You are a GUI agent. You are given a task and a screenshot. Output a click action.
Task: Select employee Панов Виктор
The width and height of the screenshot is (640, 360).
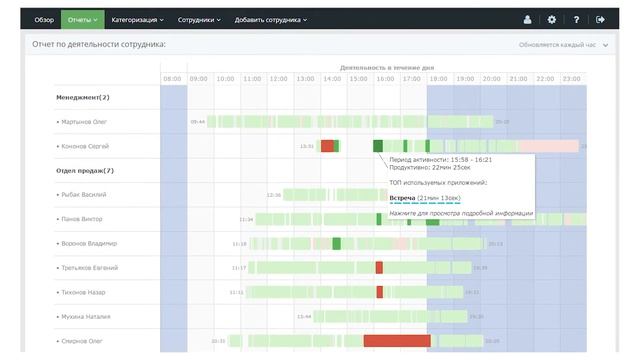[x=82, y=219]
